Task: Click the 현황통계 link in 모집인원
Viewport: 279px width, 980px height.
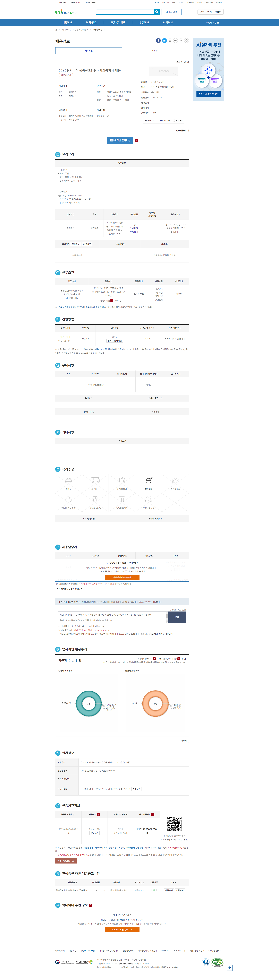Action: 134,232
